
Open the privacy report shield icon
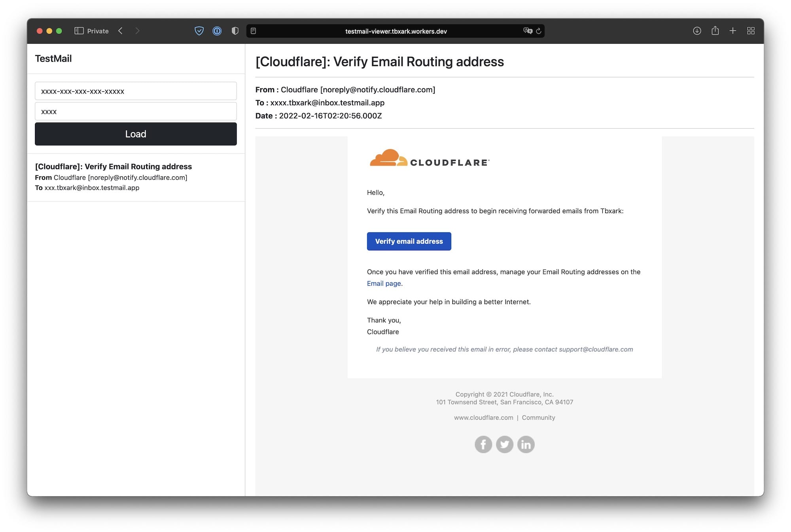coord(235,31)
